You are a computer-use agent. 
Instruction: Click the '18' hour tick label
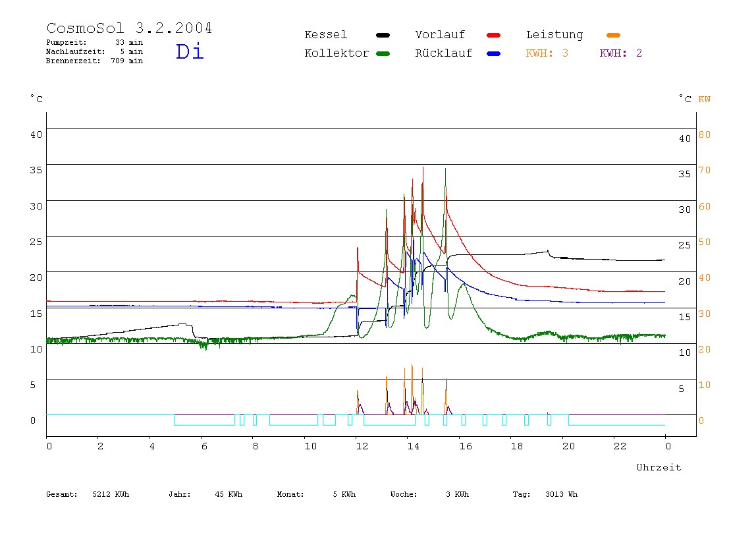coord(517,446)
